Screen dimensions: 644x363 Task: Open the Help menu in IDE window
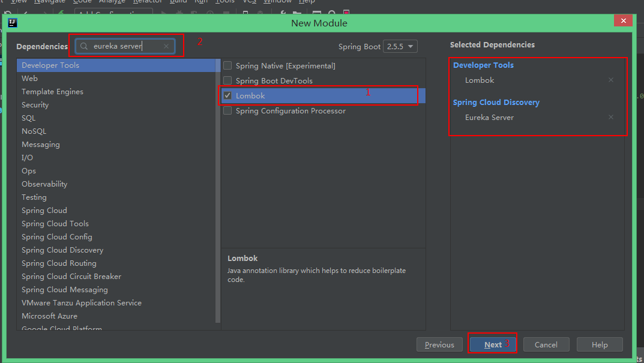306,2
